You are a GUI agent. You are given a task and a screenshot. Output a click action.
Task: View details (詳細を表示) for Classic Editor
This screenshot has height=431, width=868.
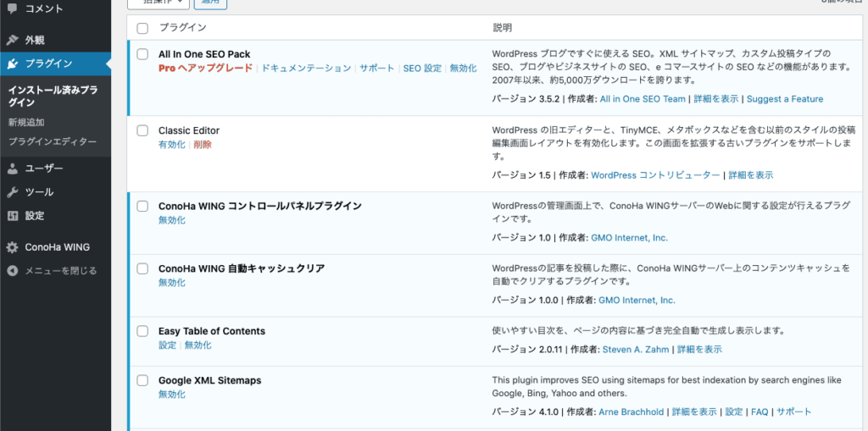coord(751,175)
